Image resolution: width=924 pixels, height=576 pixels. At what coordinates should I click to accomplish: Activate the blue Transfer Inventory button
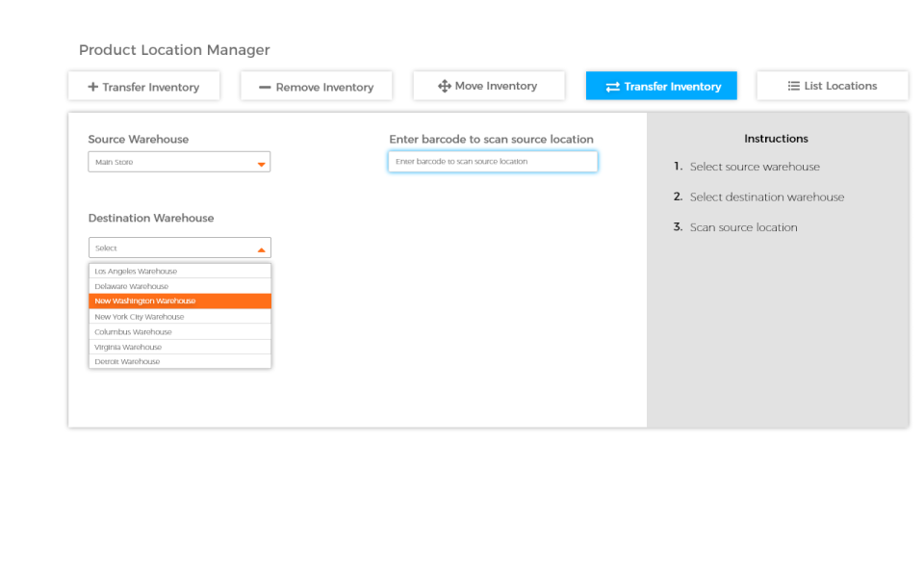(x=661, y=86)
